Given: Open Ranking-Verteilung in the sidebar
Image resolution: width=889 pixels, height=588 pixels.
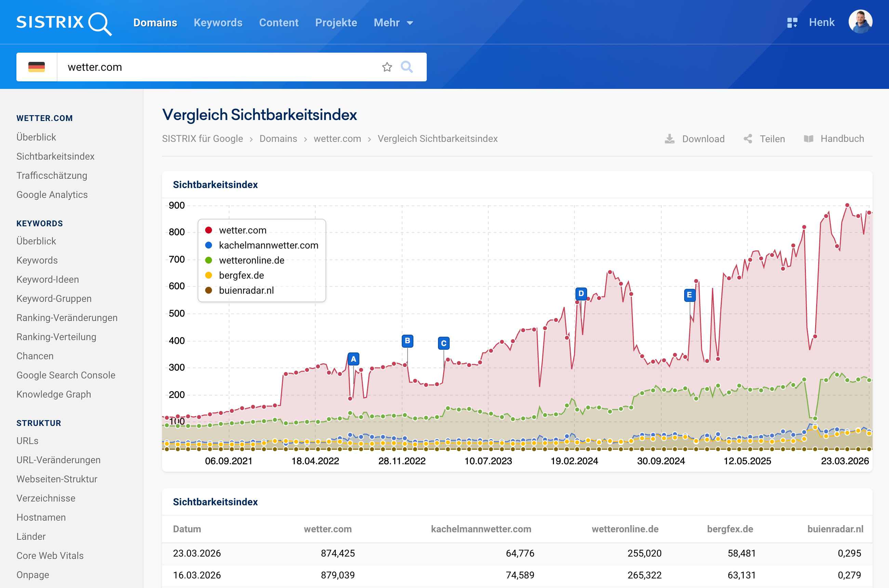Looking at the screenshot, I should point(56,337).
